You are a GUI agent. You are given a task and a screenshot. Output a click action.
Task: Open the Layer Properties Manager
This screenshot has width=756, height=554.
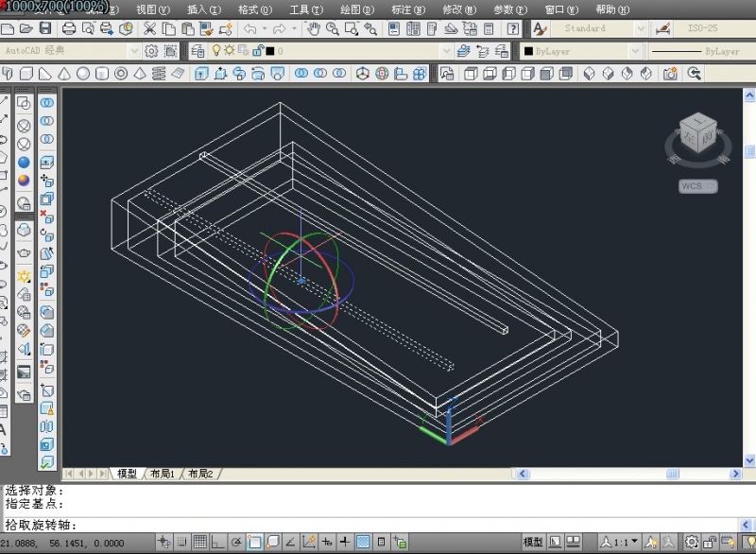[198, 51]
